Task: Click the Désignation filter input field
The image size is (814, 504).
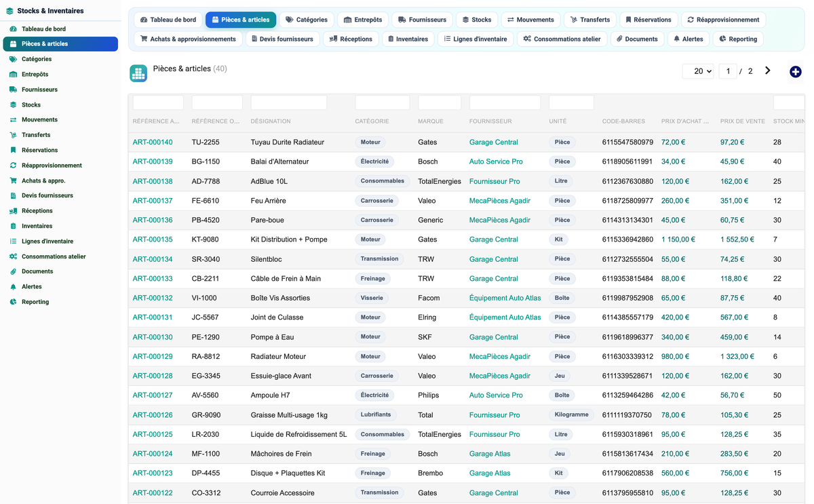Action: [289, 102]
